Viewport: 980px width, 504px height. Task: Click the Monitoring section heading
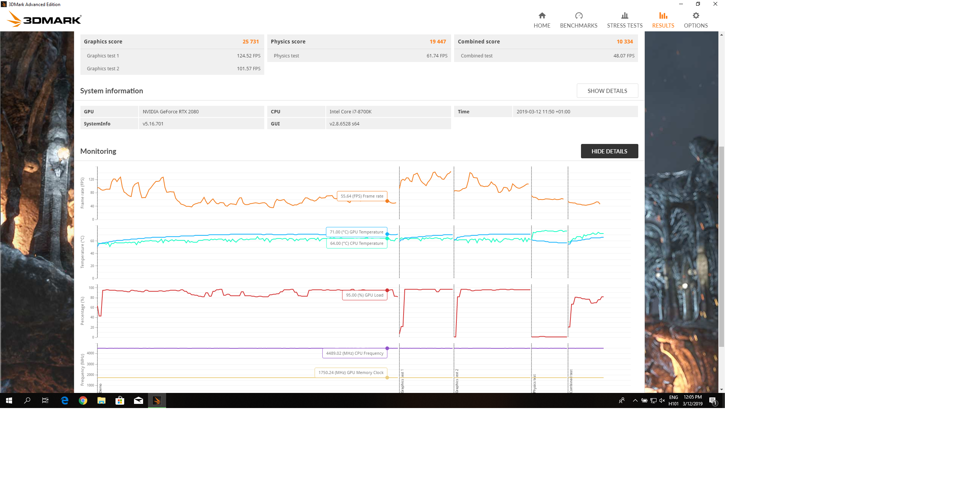point(98,151)
